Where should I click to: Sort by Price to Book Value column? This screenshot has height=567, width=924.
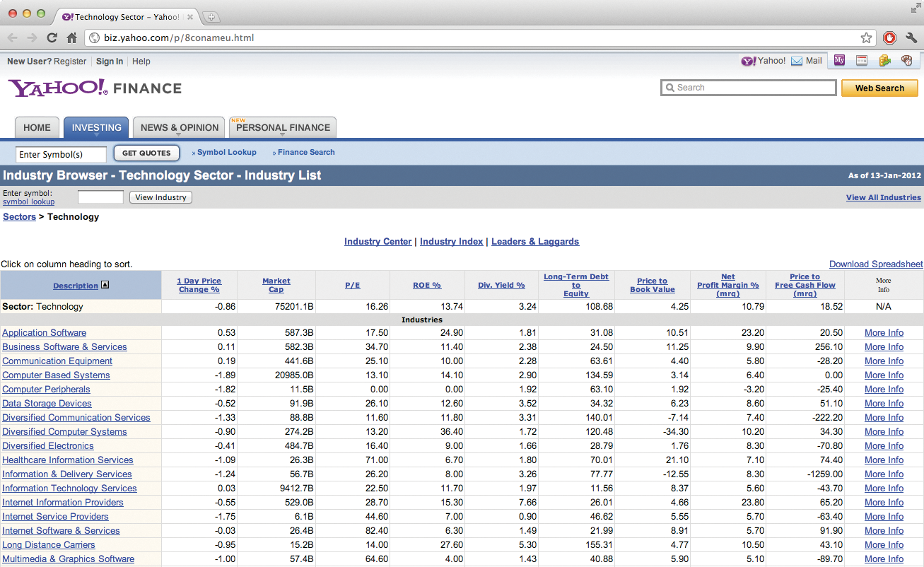(652, 285)
